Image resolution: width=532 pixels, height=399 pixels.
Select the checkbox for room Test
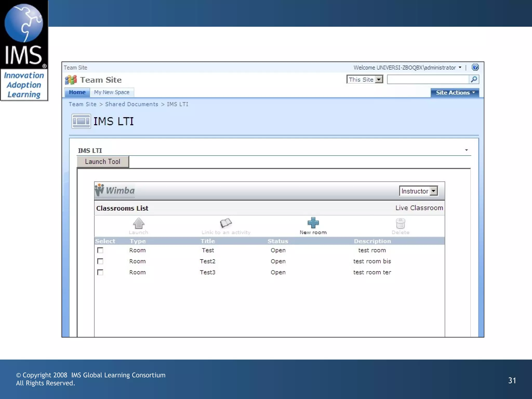100,250
